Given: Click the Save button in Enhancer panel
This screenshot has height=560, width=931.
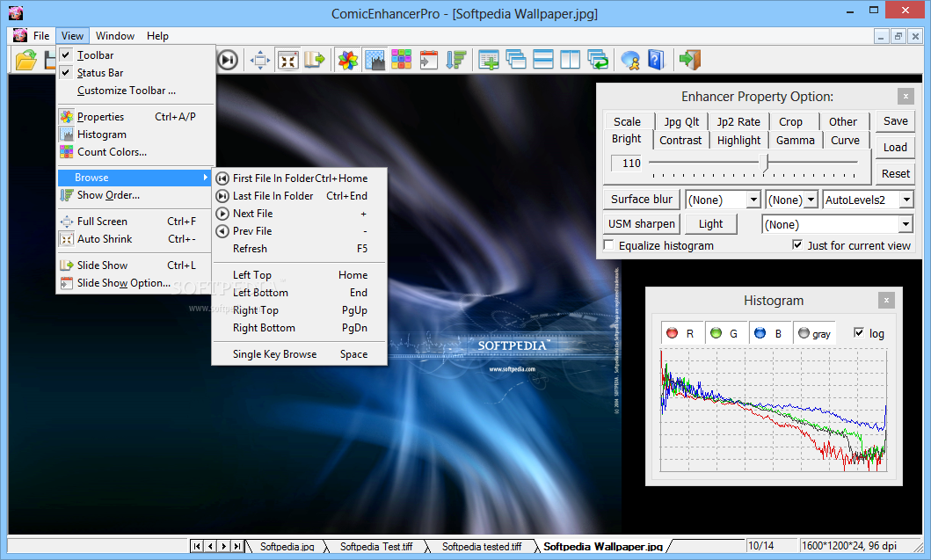Looking at the screenshot, I should pos(895,121).
